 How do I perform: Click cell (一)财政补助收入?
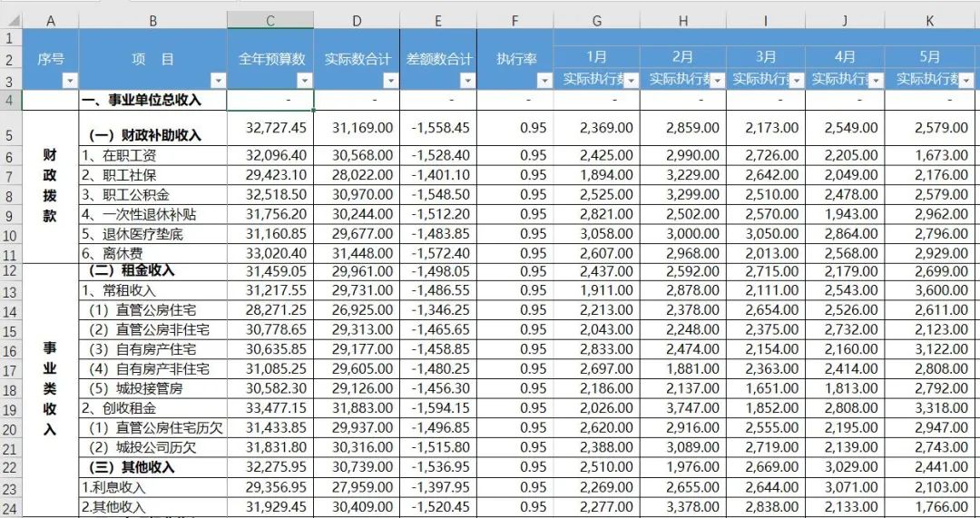click(x=153, y=129)
